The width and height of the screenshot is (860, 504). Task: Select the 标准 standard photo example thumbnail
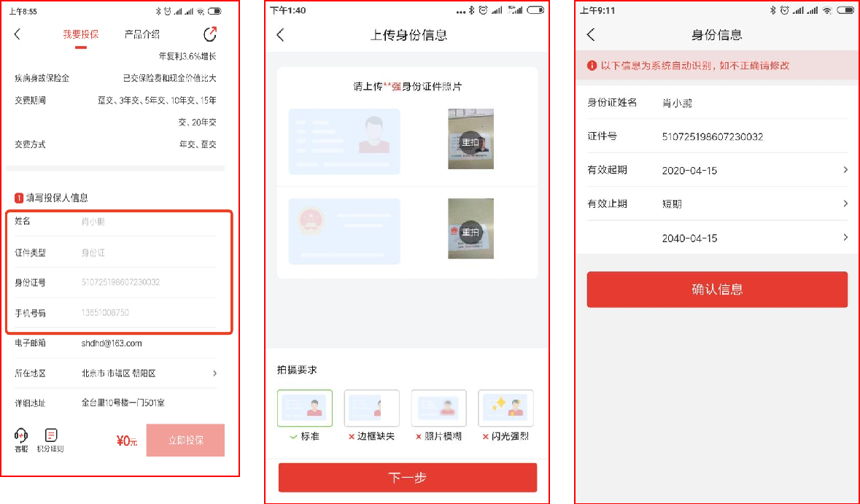(x=304, y=408)
